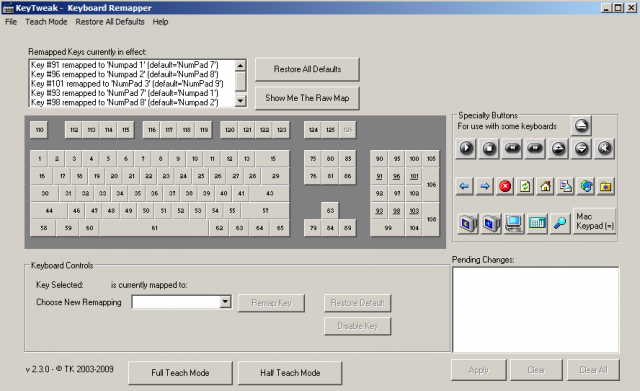Click the Volume Up specialty button
Viewport: 640px width, 391px height.
pyautogui.click(x=558, y=148)
